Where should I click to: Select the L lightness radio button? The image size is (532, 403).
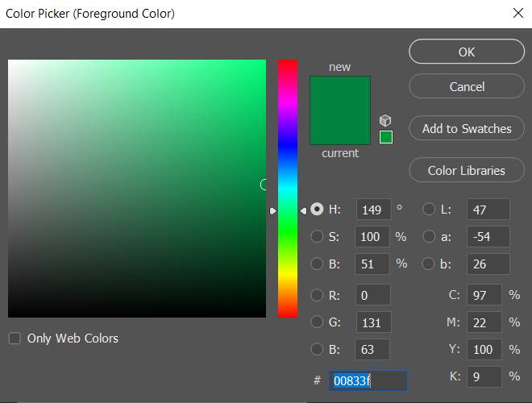point(429,210)
